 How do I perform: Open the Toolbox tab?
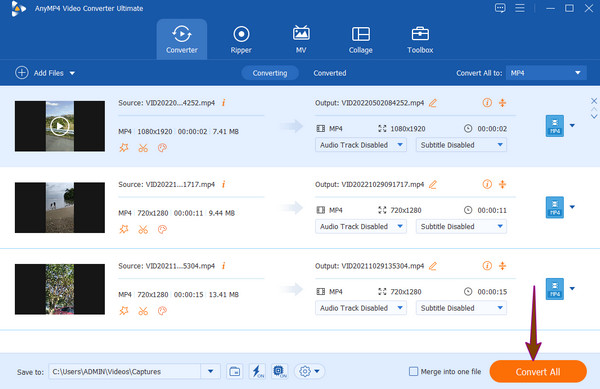[x=420, y=39]
